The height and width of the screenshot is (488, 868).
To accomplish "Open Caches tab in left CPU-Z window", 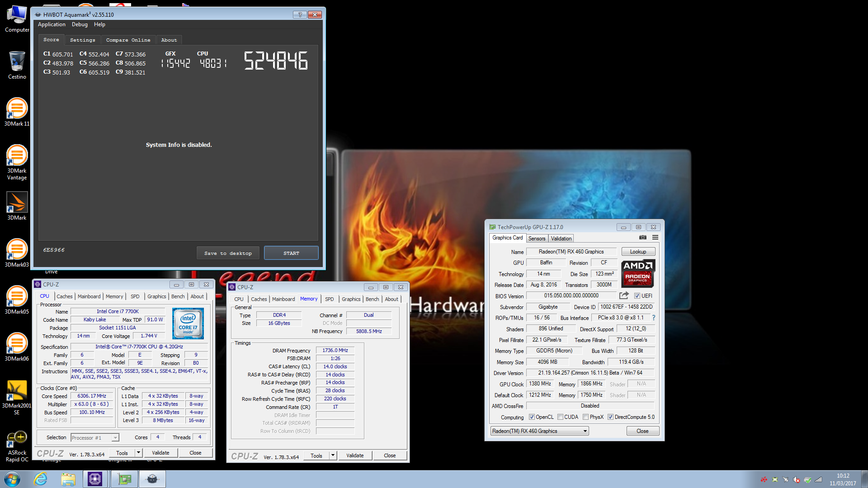I will pos(64,296).
